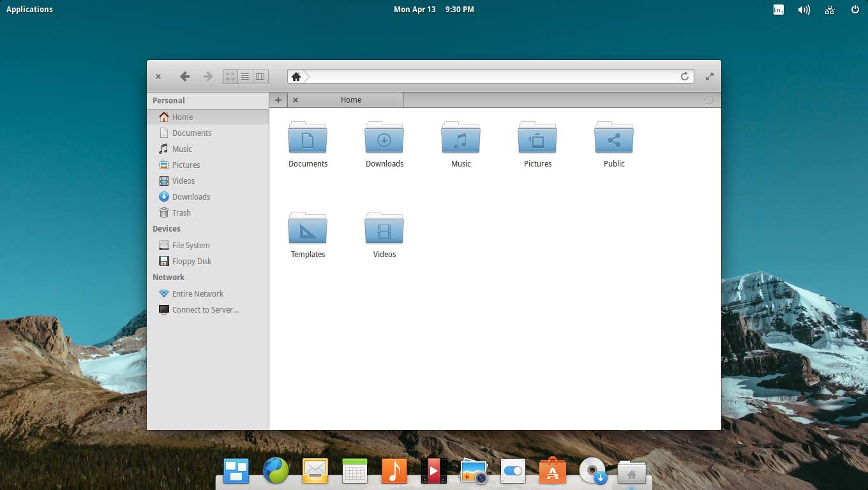Close the Home tab
Viewport: 868px width, 490px height.
click(296, 100)
